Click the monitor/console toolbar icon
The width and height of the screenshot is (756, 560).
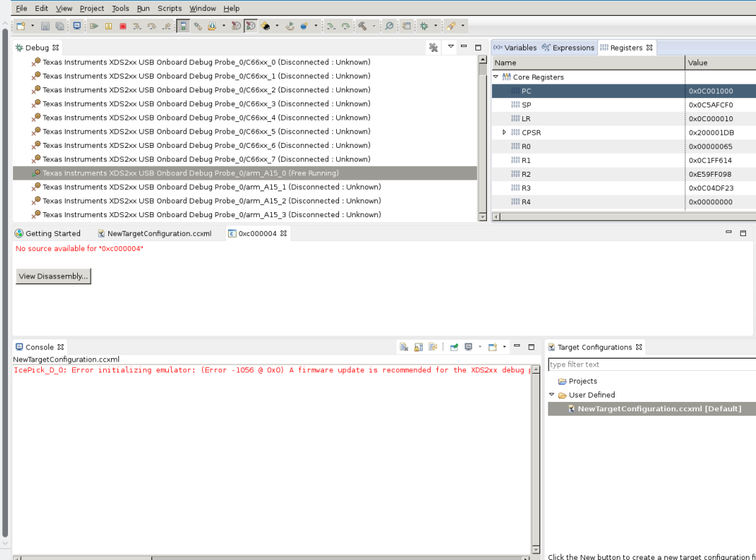click(x=76, y=26)
